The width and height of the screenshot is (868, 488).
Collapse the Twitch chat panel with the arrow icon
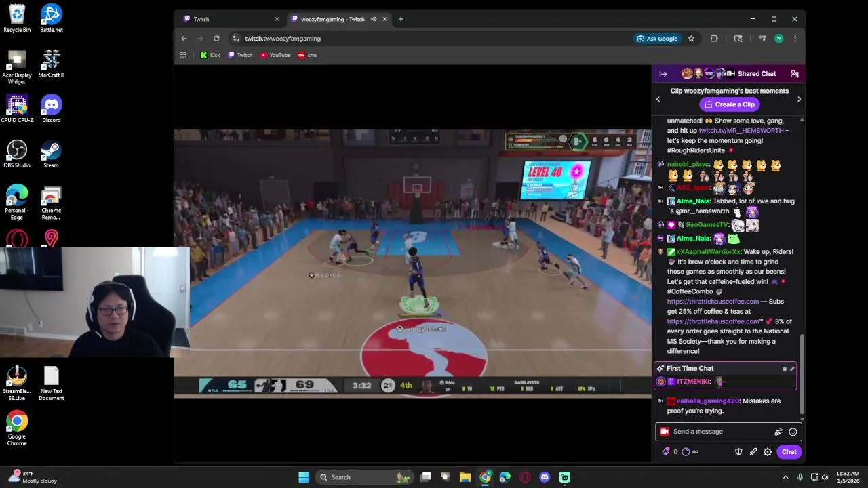[663, 74]
